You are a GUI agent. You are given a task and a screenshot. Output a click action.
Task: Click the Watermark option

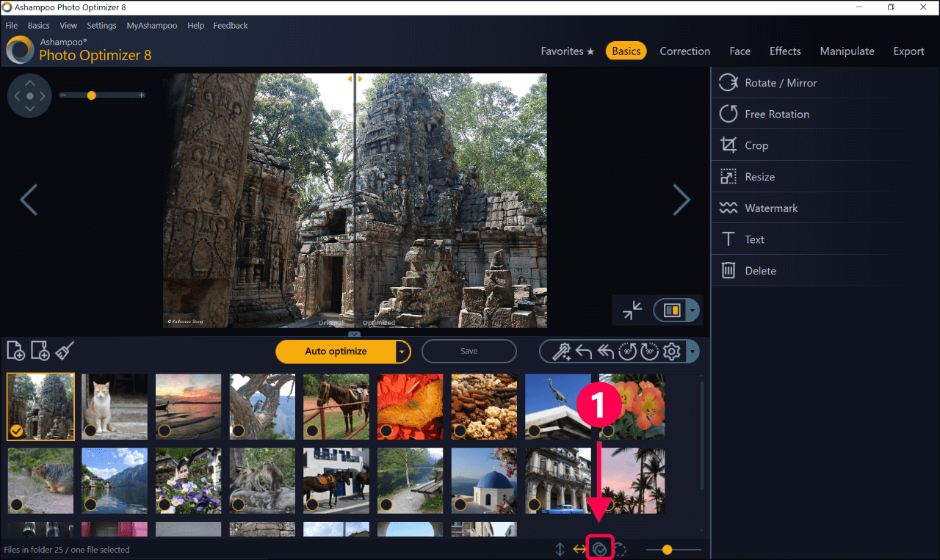coord(770,208)
